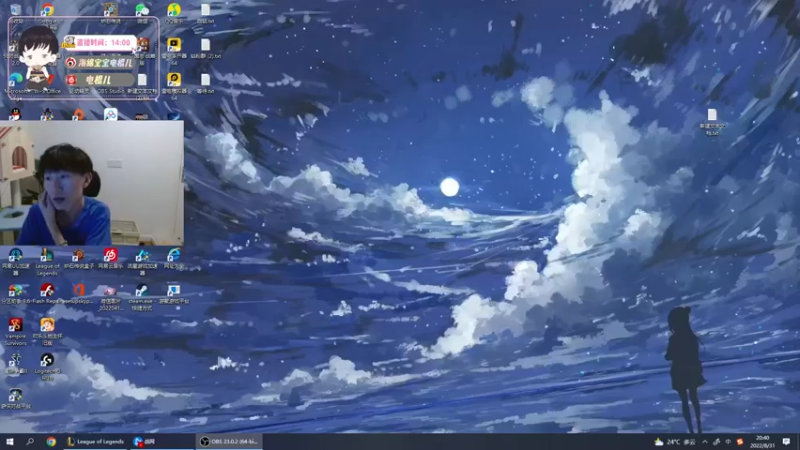Open the NetEase Cloud Music shortcut

[x=110, y=258]
